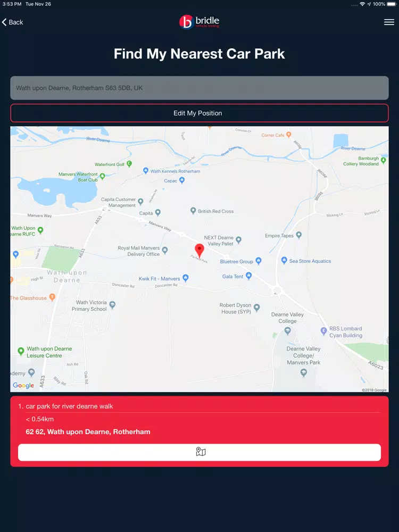Select the Dearne Valley College marker
The image size is (399, 532).
[288, 330]
